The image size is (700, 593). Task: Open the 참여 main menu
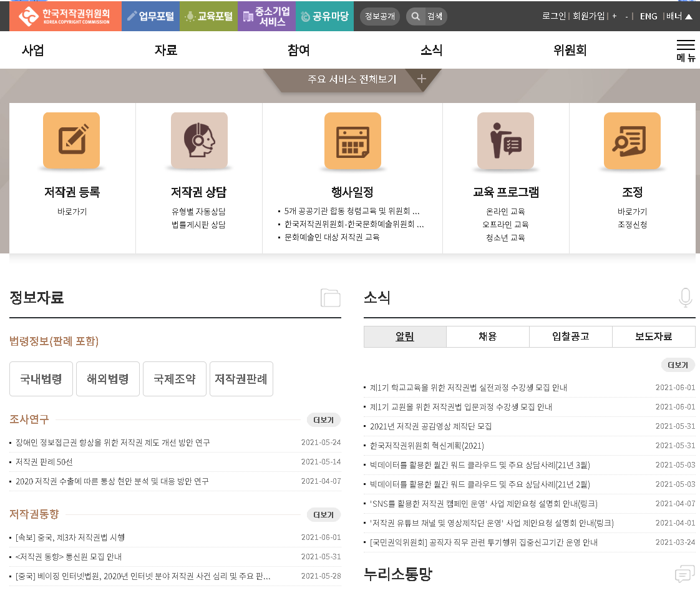pos(298,50)
